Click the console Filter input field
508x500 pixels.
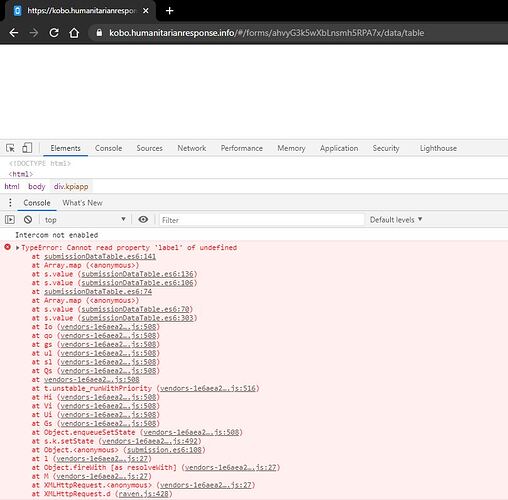(x=262, y=220)
